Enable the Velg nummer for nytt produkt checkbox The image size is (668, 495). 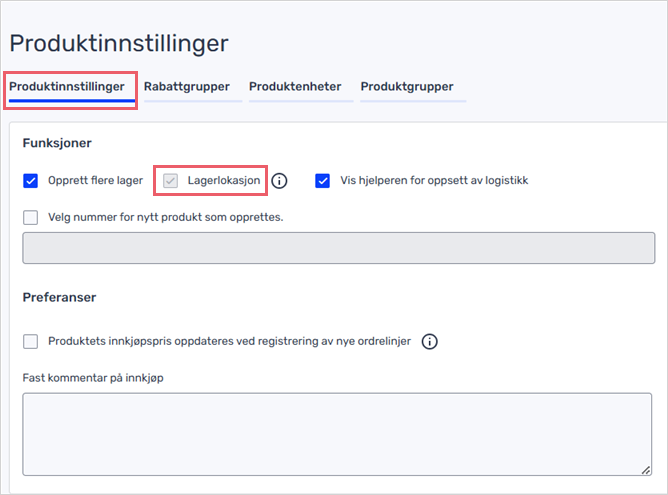tap(30, 217)
